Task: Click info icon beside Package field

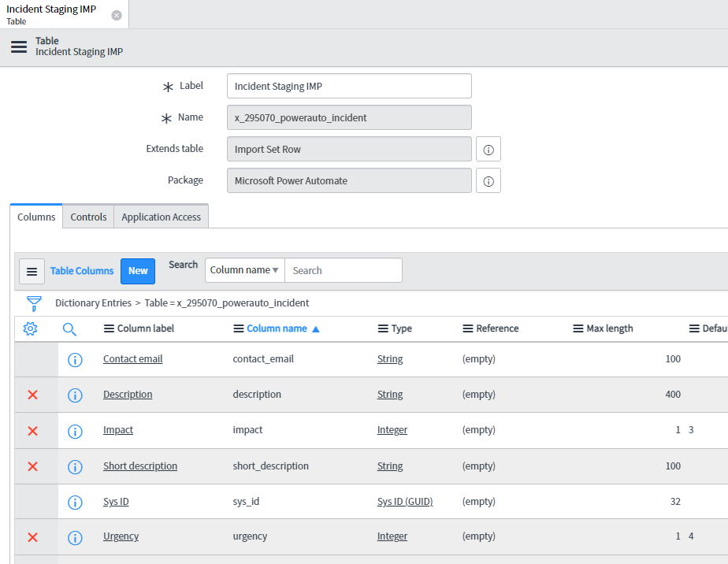Action: pyautogui.click(x=488, y=180)
